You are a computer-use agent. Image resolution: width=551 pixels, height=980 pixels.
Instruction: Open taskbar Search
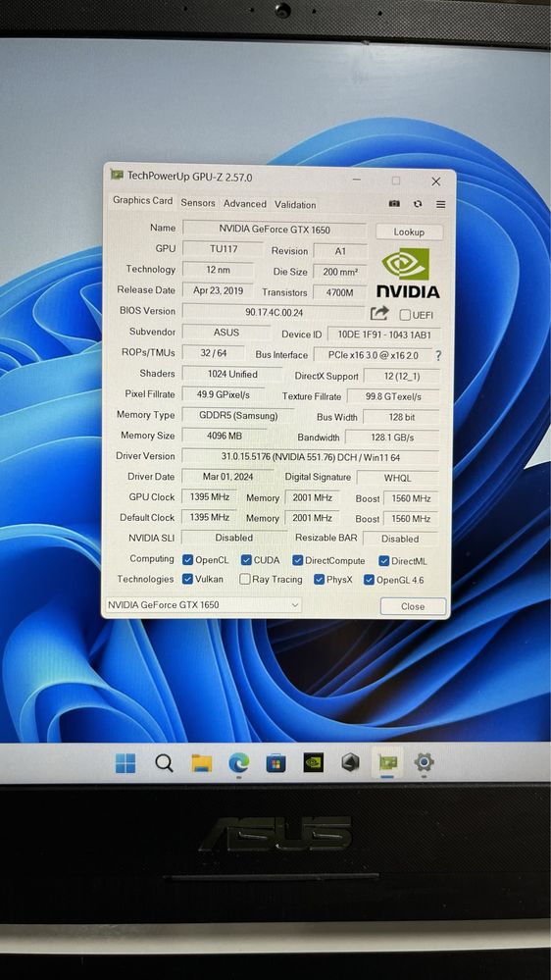pos(164,762)
